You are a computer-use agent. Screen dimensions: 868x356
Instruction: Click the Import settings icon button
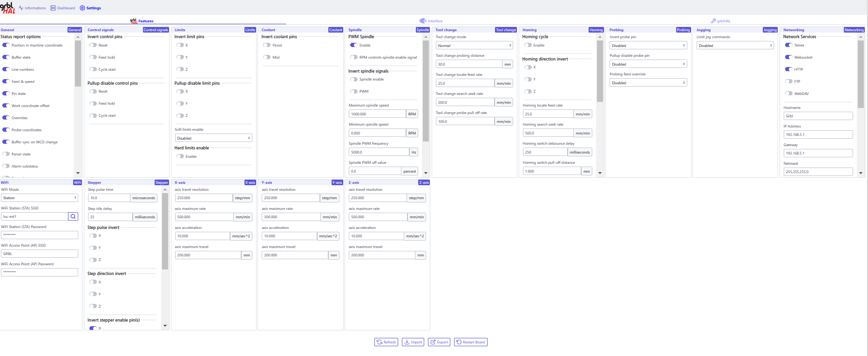(x=413, y=342)
